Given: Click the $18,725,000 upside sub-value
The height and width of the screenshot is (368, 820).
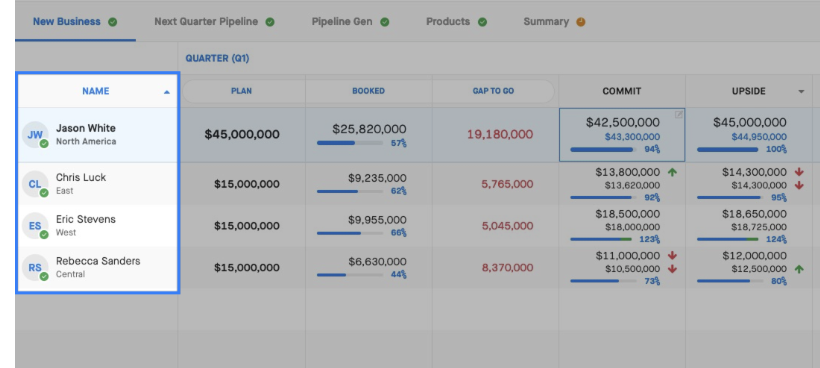Looking at the screenshot, I should coord(759,227).
